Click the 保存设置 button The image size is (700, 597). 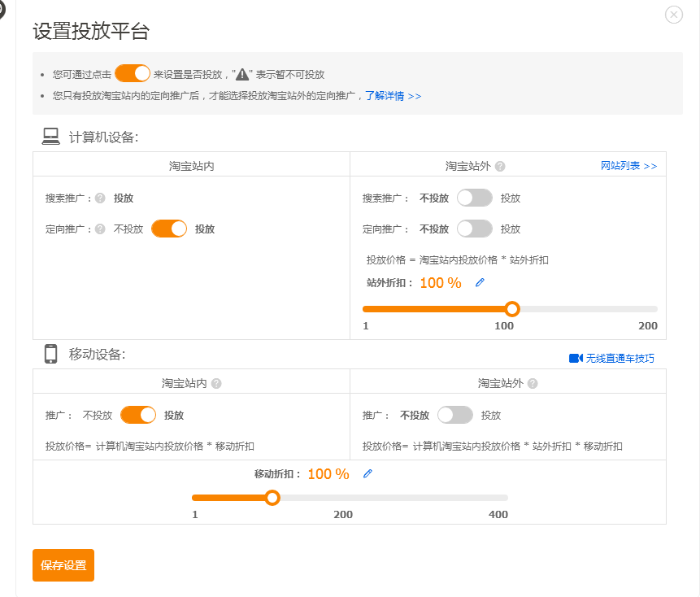coord(63,565)
